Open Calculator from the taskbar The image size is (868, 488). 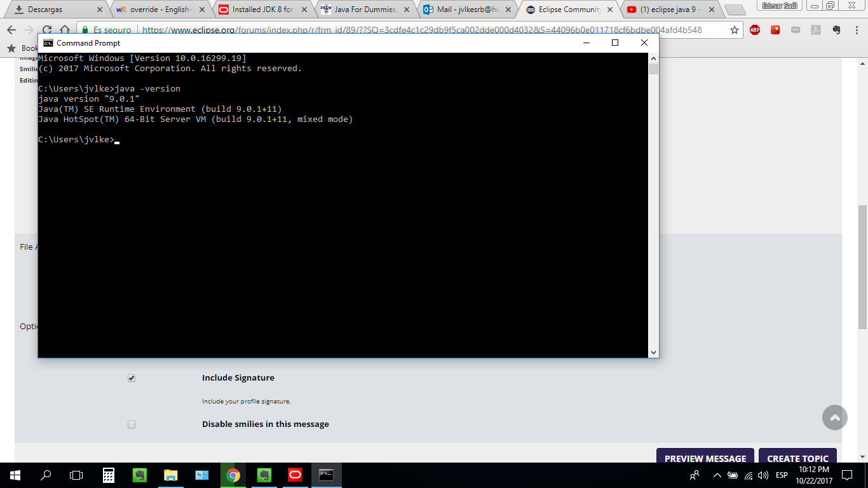click(x=109, y=475)
